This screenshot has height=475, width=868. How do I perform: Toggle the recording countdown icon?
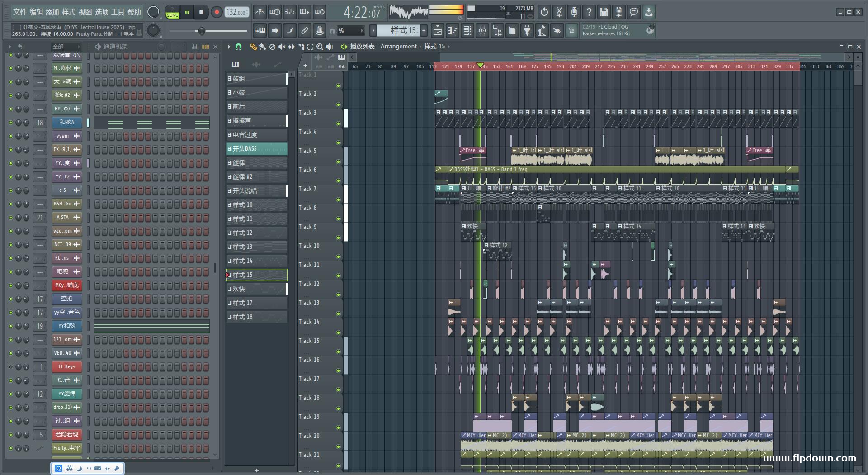click(290, 12)
